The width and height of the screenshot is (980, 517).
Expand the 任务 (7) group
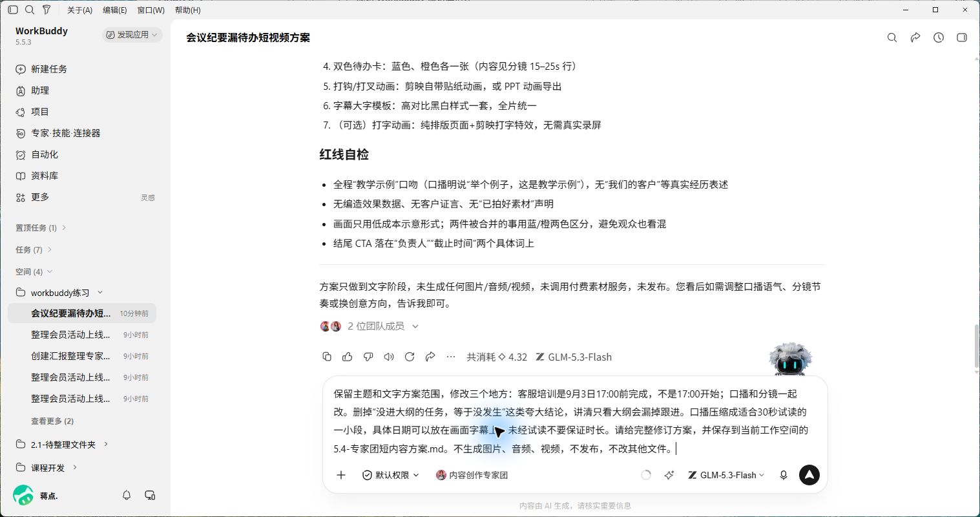(x=34, y=249)
